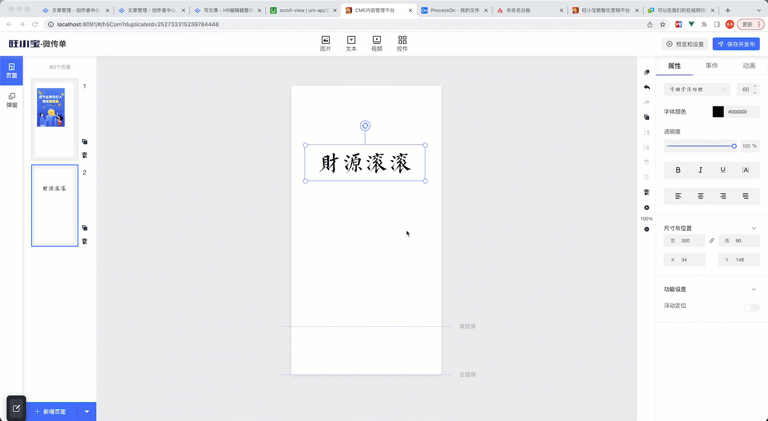Click the 旺小宝 微传单 logo
This screenshot has width=768, height=421.
37,44
